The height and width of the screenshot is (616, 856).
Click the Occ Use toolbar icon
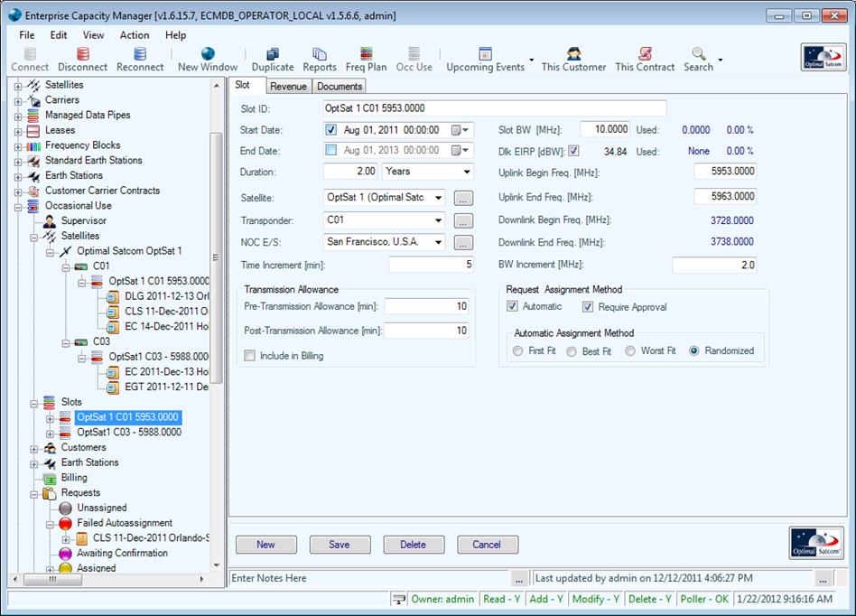tap(414, 53)
